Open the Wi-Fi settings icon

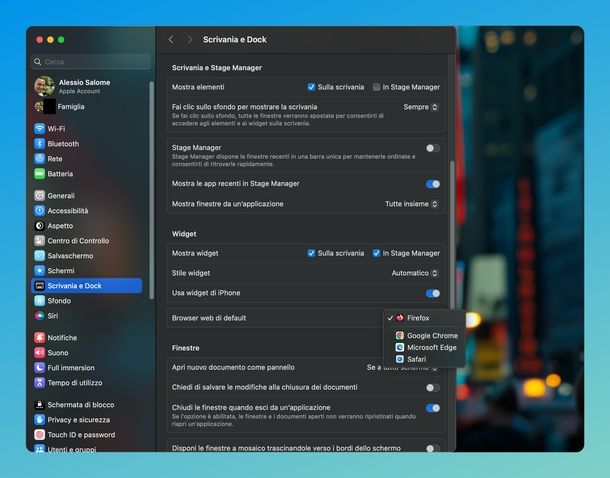[39, 129]
